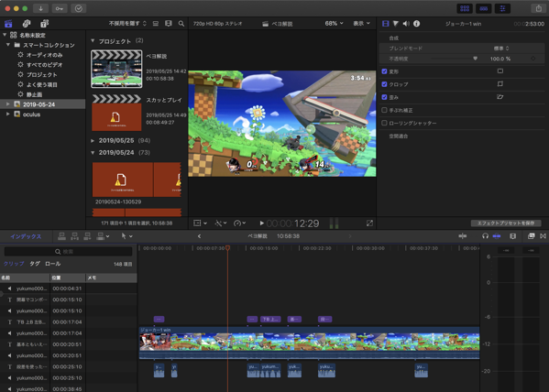This screenshot has width=549, height=392.
Task: Click the クロップ crop on-screen control icon
Action: click(x=500, y=84)
